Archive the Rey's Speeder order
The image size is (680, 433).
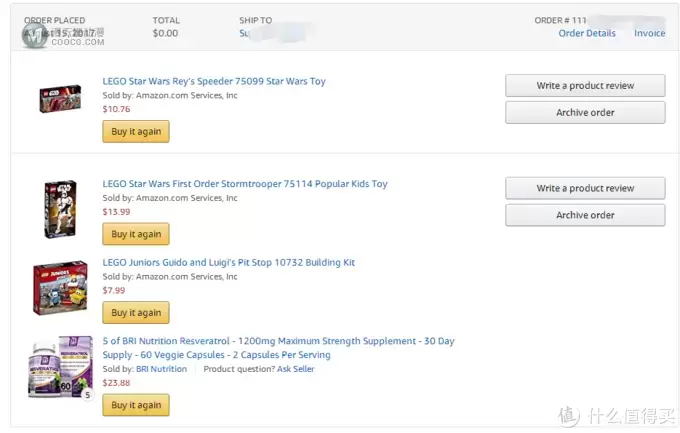coord(585,112)
